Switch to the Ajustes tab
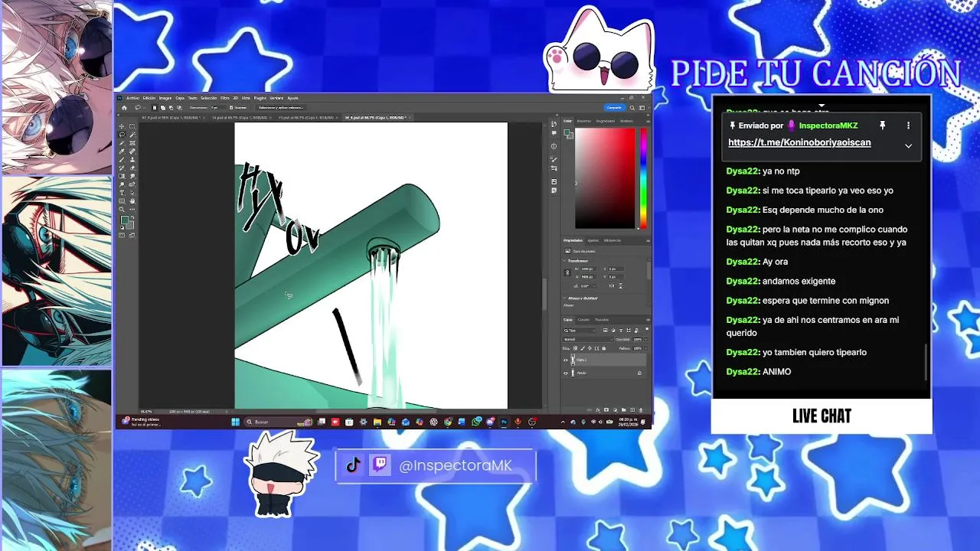980x551 pixels. pyautogui.click(x=593, y=240)
